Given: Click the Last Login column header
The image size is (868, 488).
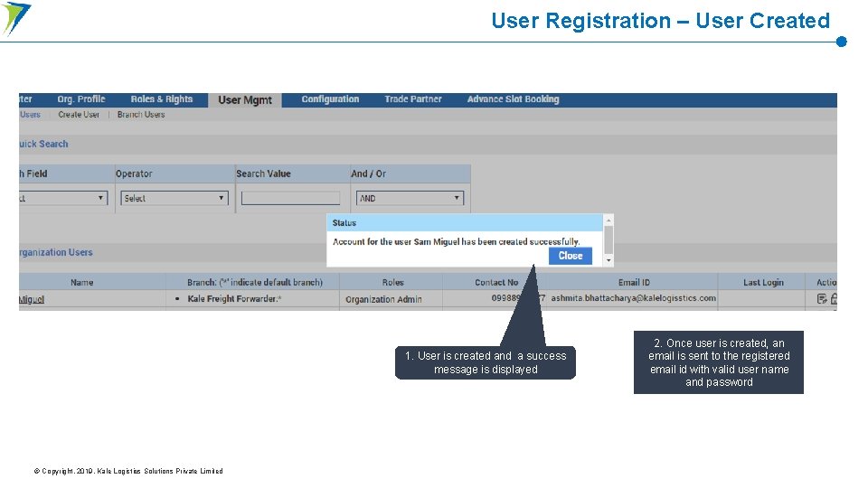Looking at the screenshot, I should (763, 282).
